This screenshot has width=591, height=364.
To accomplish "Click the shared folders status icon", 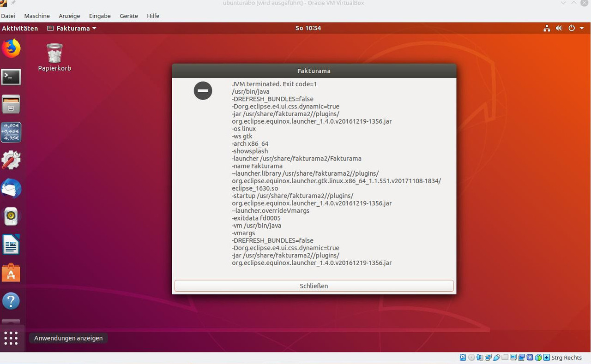I will 505,358.
